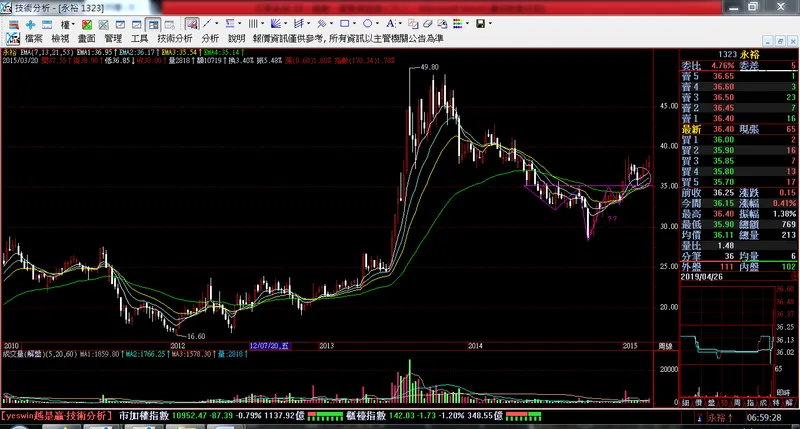Open the 檢視 menu
Viewport: 800px width, 429px height.
(x=60, y=39)
